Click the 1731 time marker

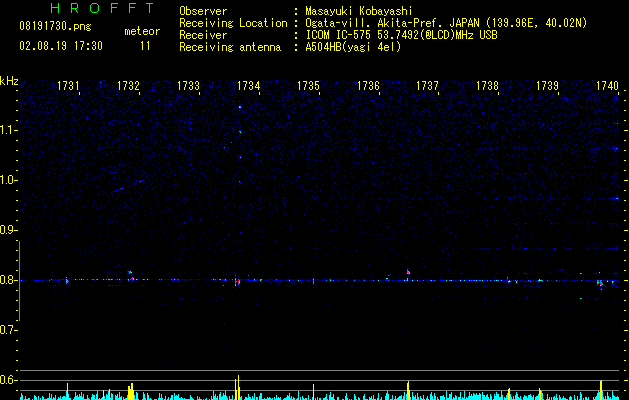click(x=68, y=86)
